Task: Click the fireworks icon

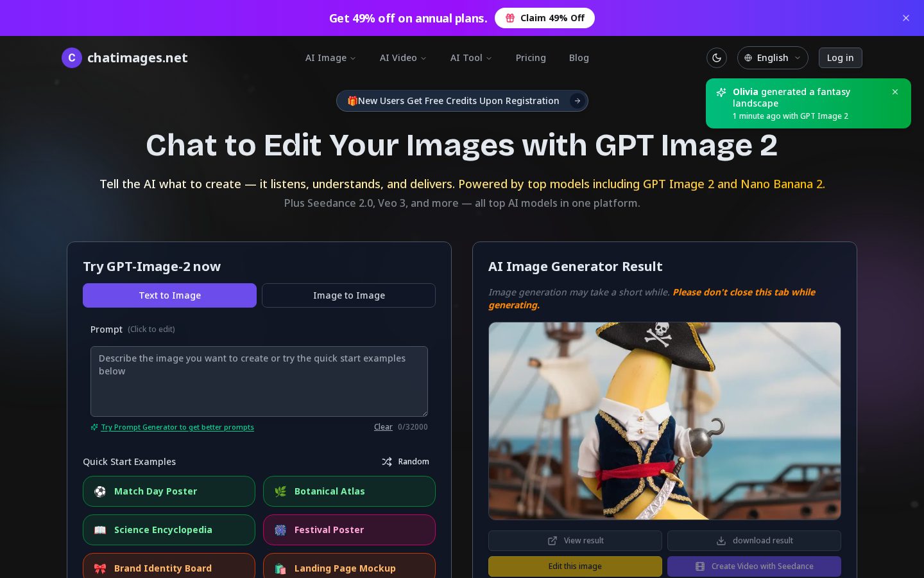Action: point(280,530)
